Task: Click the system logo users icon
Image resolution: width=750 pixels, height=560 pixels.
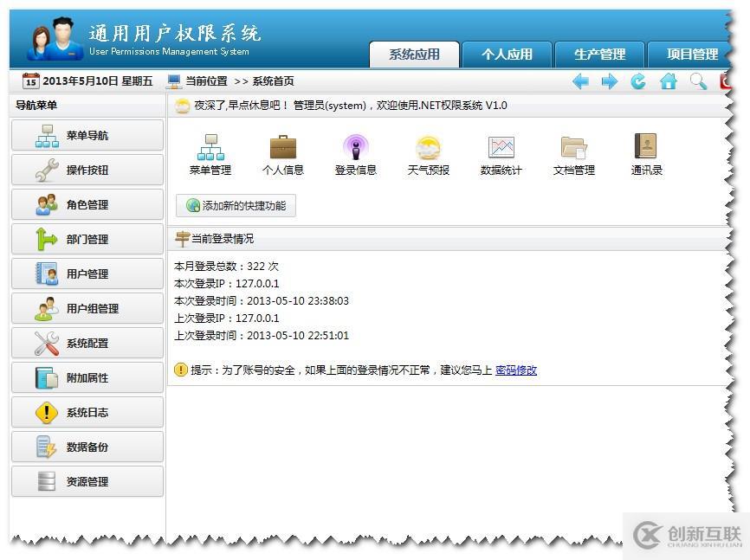Action: pyautogui.click(x=54, y=39)
